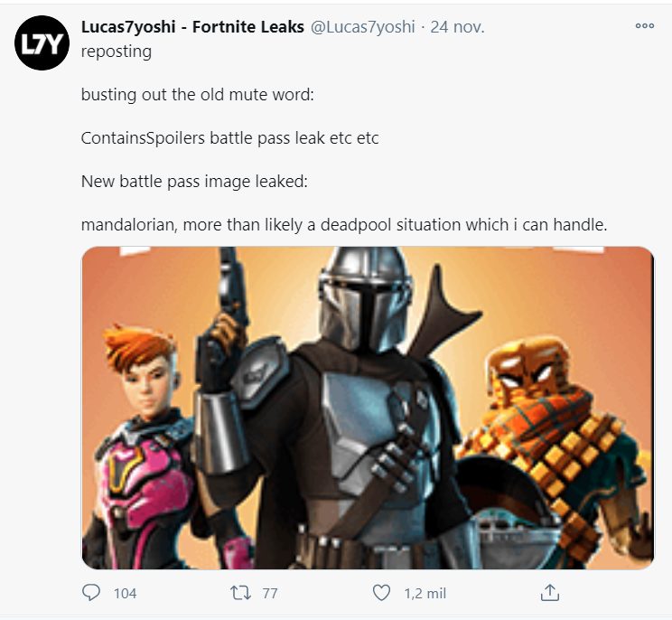Open the leaked battle pass image
This screenshot has height=620, width=672.
(x=368, y=408)
